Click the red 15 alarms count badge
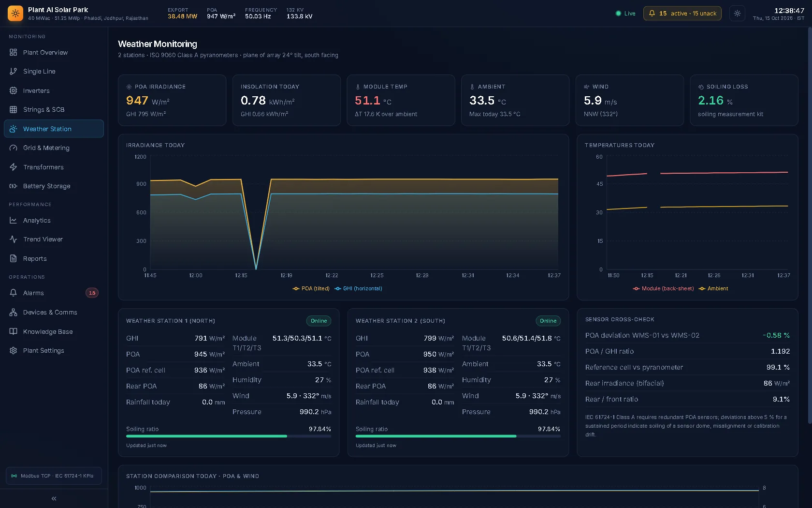Image resolution: width=812 pixels, height=508 pixels. (92, 293)
